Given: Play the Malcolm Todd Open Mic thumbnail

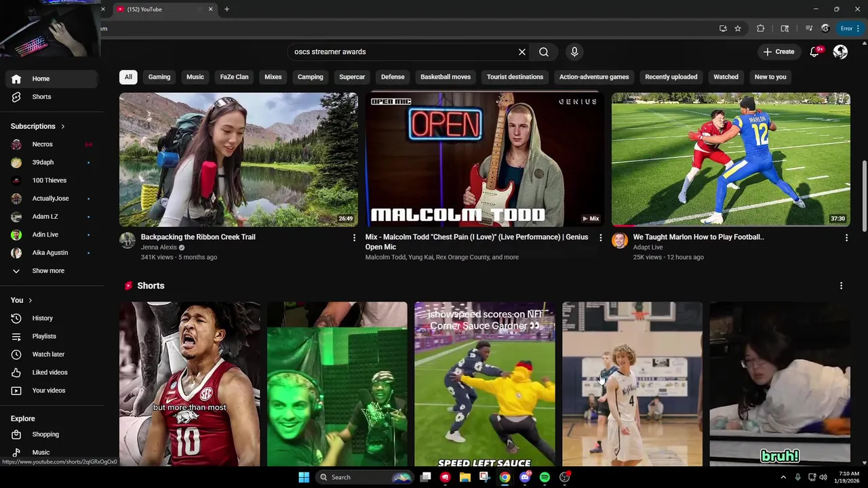Looking at the screenshot, I should tap(484, 159).
